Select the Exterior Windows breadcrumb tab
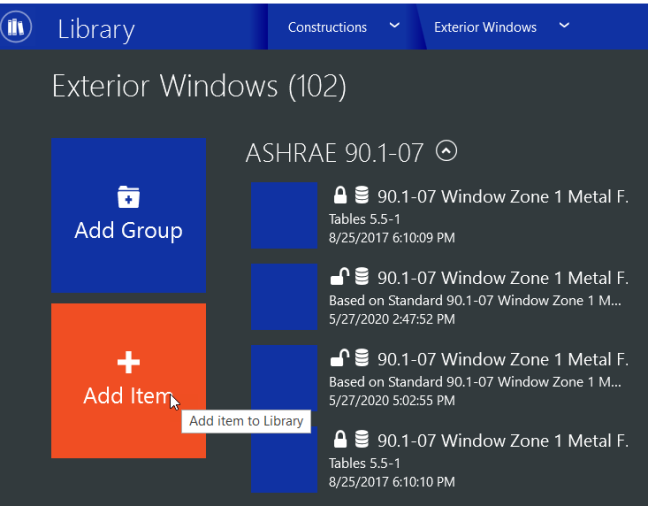Image resolution: width=648 pixels, height=506 pixels. click(x=485, y=27)
